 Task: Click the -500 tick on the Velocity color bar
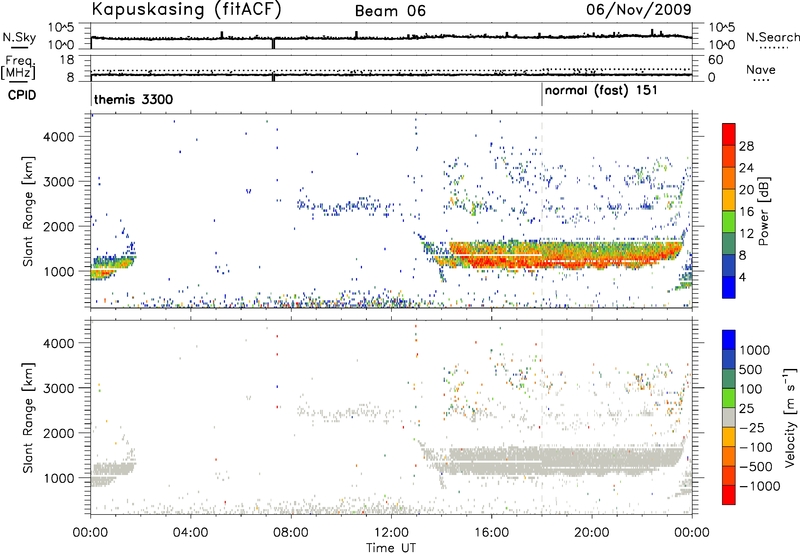coord(756,467)
